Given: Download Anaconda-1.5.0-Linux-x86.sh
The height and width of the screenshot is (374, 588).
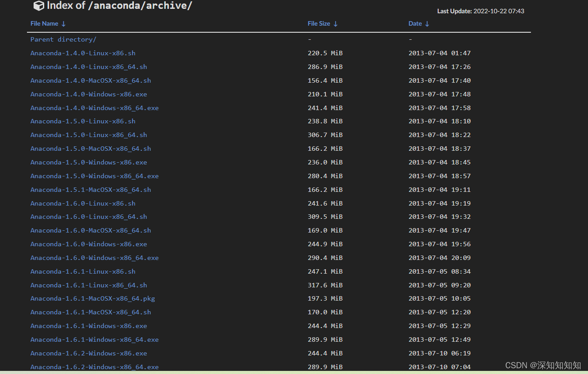Looking at the screenshot, I should 83,121.
